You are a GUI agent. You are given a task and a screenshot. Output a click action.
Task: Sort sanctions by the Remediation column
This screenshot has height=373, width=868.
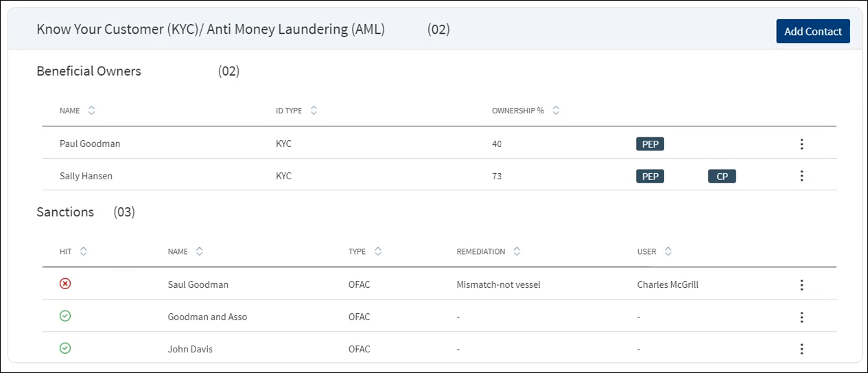[517, 251]
